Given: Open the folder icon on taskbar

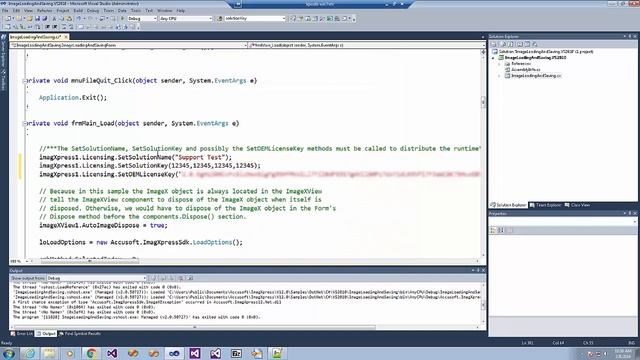Looking at the screenshot, I should [50, 353].
